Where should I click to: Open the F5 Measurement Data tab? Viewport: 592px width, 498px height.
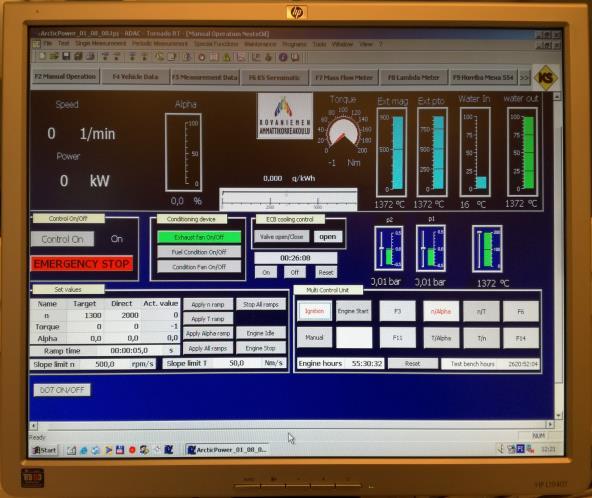205,77
